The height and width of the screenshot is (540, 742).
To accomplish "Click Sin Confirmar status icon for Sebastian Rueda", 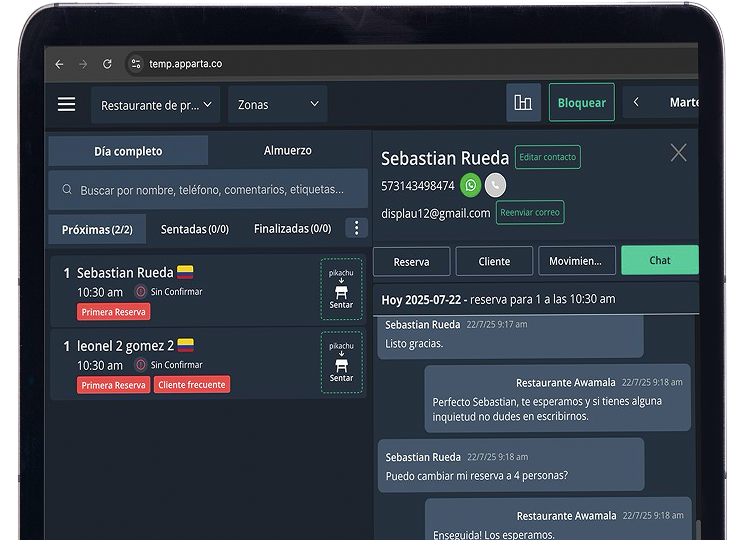I will (x=141, y=292).
